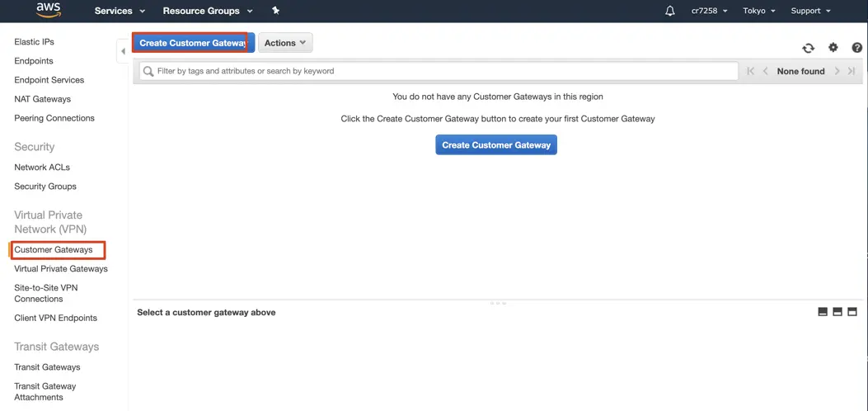Screen dimensions: 868x411
Task: Open Transit Gateway Attachments in sidebar
Action: coord(45,392)
